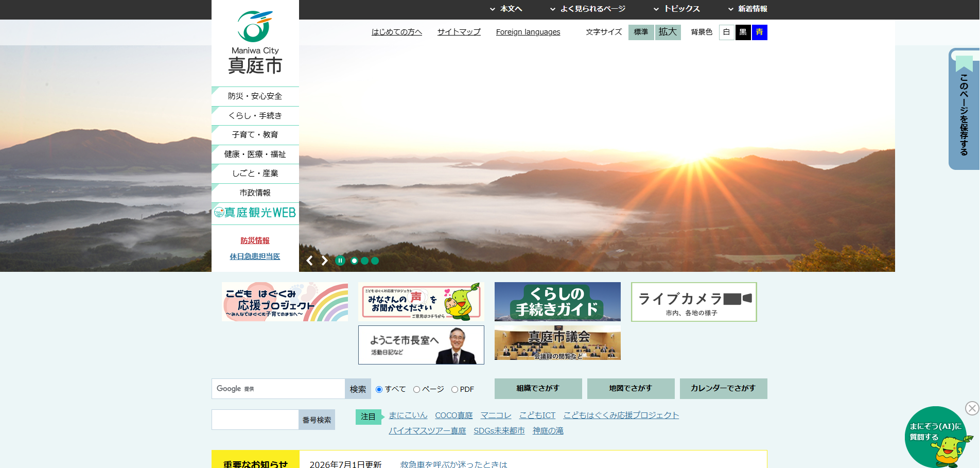
Task: Click the カレンダーでさがす button
Action: [x=724, y=389]
